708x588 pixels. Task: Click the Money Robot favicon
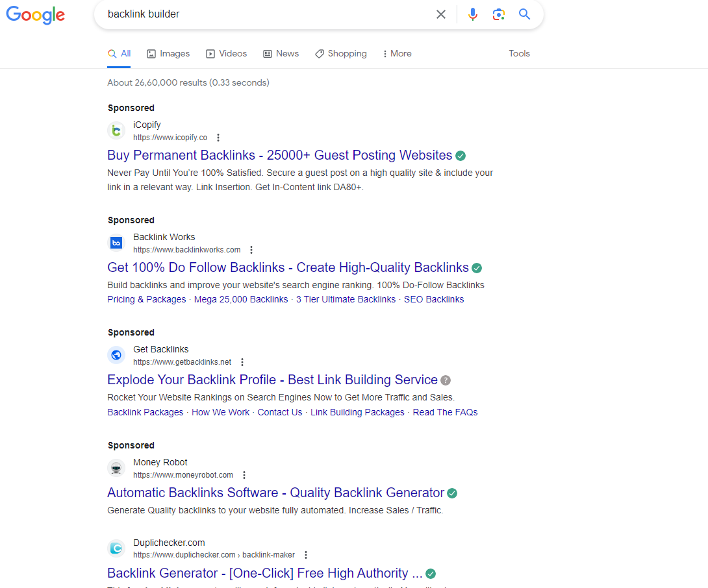click(116, 468)
